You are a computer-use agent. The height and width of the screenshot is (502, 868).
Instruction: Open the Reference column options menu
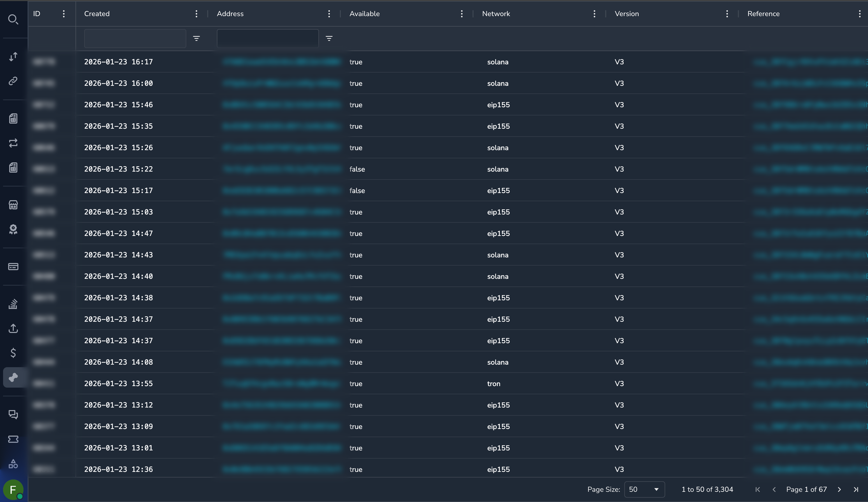[859, 14]
